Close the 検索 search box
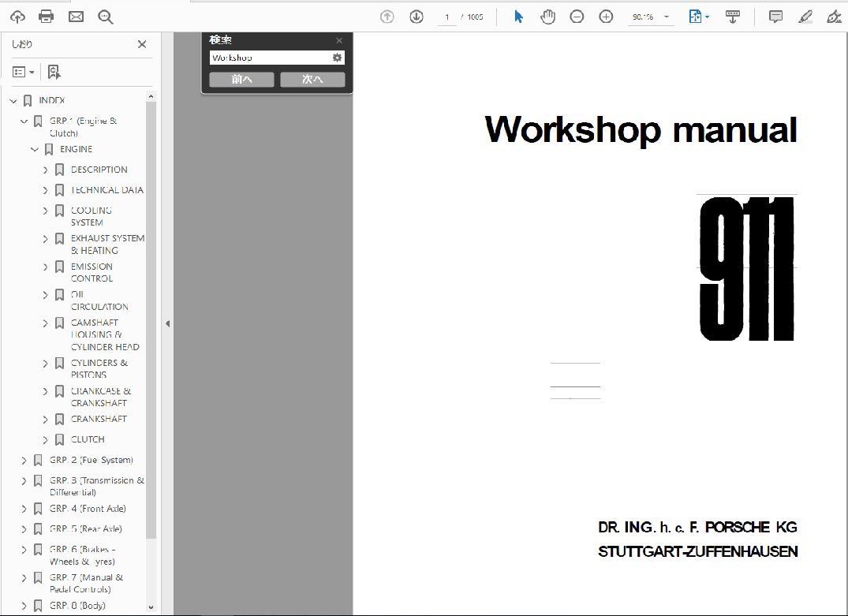Screen dimensions: 848x616 [x=339, y=40]
